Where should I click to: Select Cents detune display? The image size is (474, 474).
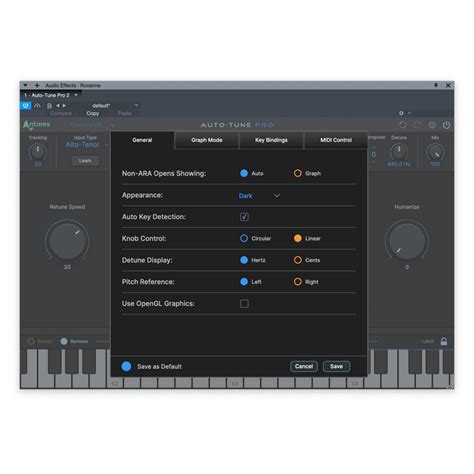[298, 260]
